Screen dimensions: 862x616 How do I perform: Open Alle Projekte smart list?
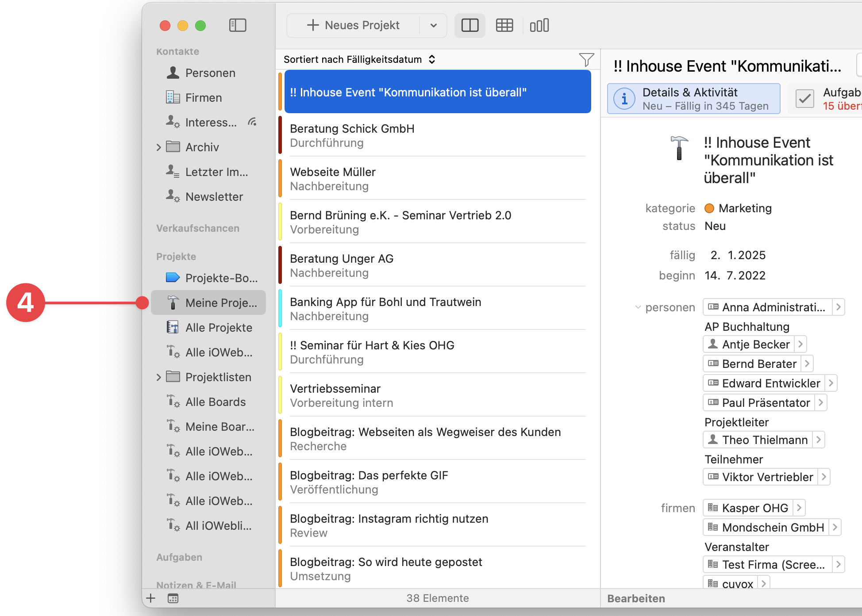point(218,327)
